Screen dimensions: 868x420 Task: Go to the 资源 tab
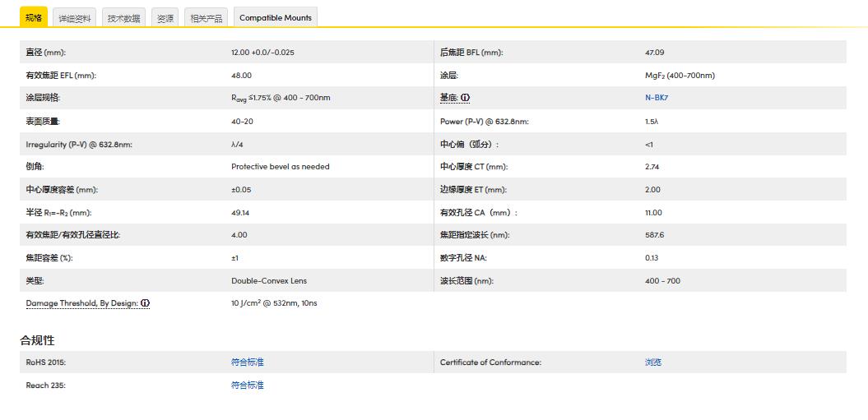click(x=165, y=18)
